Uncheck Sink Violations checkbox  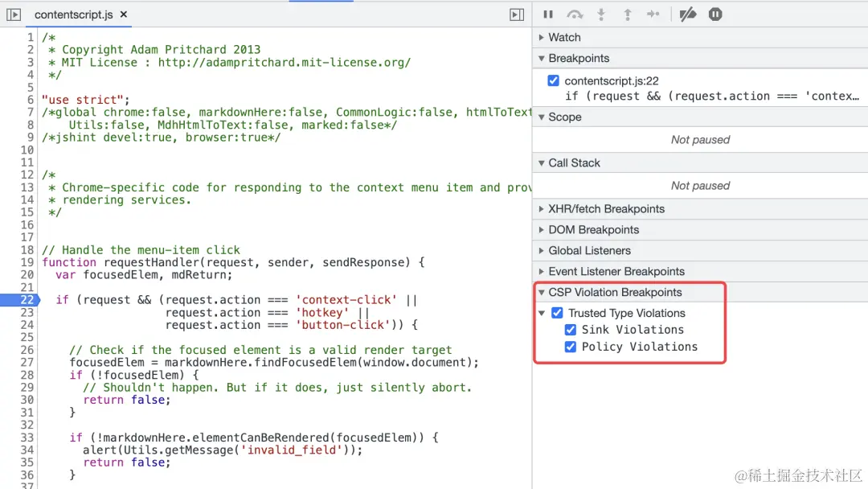(570, 330)
